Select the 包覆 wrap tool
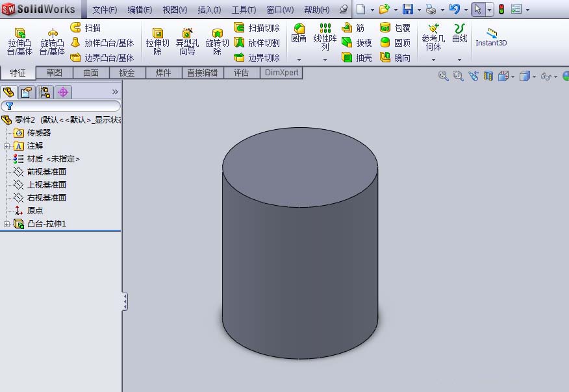The height and width of the screenshot is (392, 569). click(395, 27)
